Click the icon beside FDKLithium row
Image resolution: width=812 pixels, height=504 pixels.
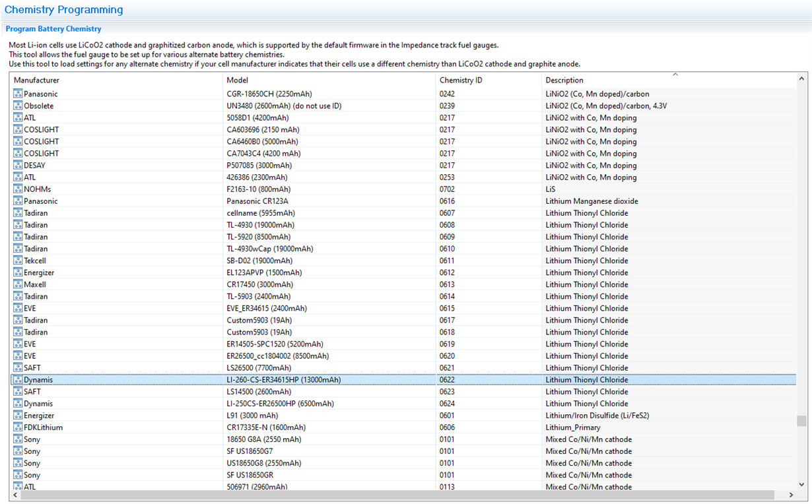coord(18,427)
